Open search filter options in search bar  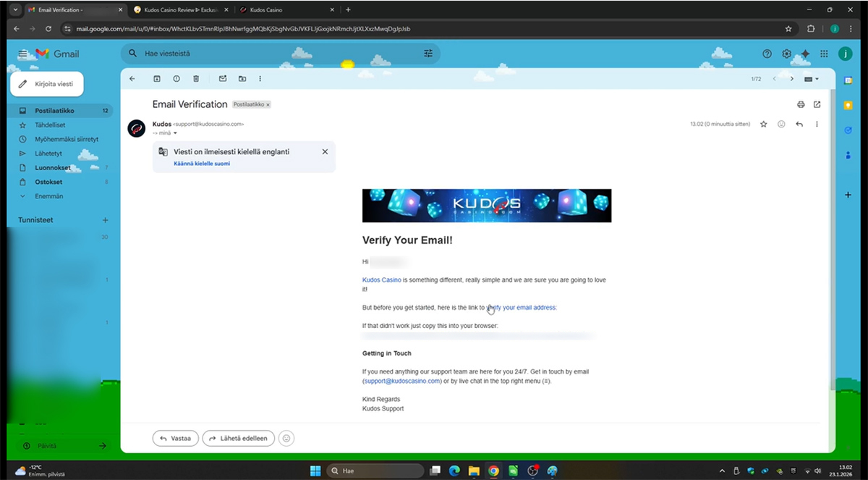point(428,54)
